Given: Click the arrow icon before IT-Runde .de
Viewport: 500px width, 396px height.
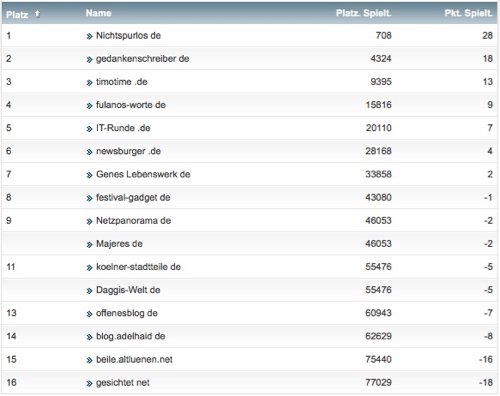Looking at the screenshot, I should tap(89, 129).
